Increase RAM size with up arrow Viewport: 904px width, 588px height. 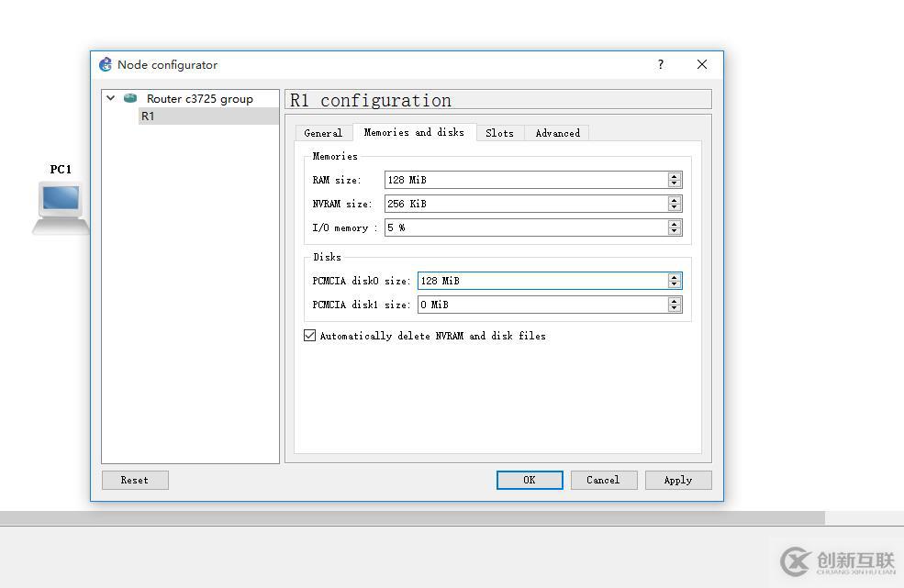point(674,176)
